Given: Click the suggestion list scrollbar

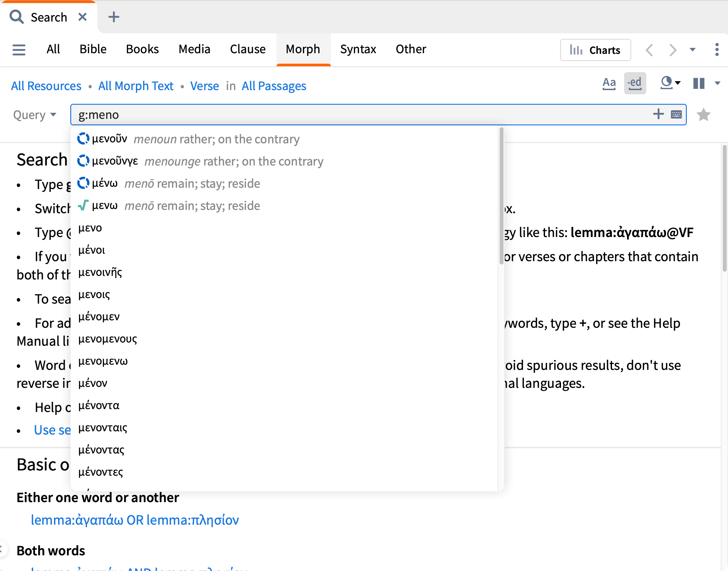Looking at the screenshot, I should tap(501, 196).
